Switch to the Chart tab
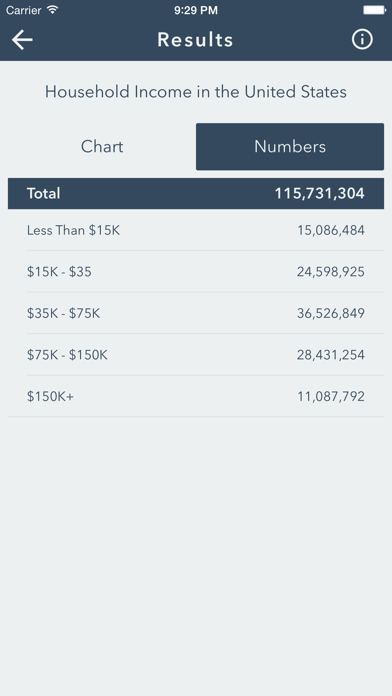The image size is (392, 696). 102,146
